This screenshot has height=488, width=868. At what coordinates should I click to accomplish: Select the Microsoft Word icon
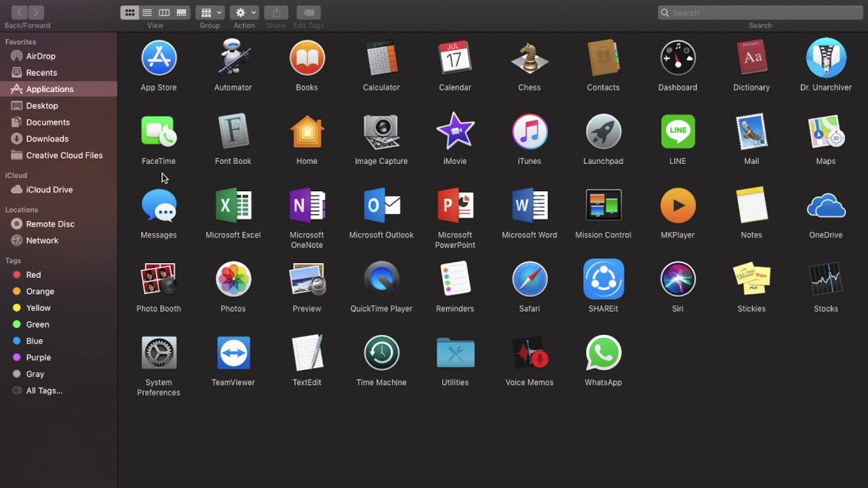pos(530,205)
